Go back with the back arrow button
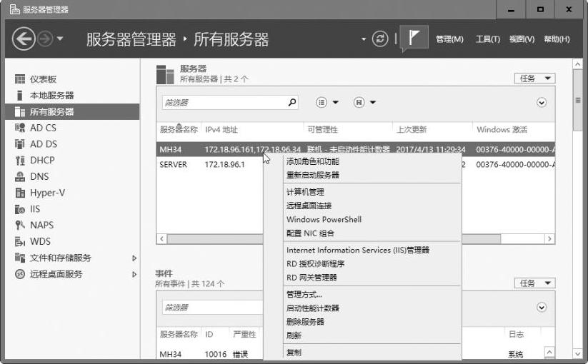588x364 pixels. (24, 39)
